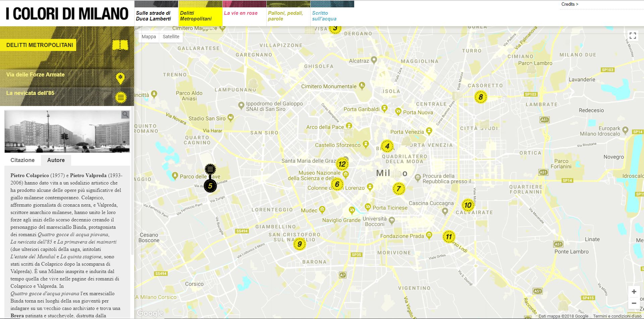Select map marker number 12
644x319 pixels.
(342, 164)
